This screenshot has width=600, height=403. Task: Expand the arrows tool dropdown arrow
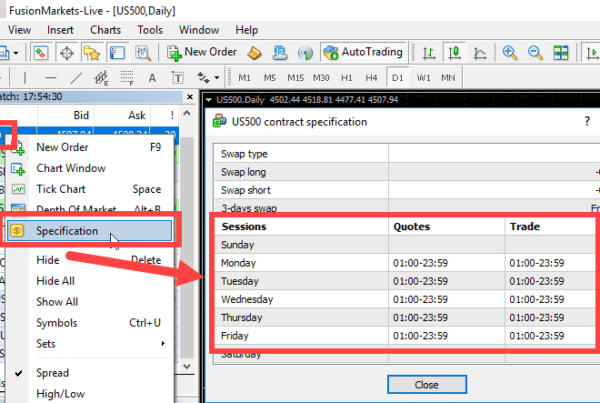217,78
